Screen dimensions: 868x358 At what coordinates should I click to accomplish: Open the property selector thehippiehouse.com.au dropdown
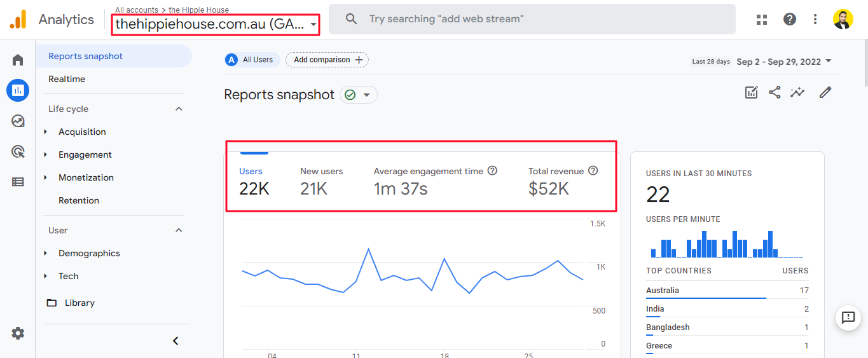click(x=216, y=24)
